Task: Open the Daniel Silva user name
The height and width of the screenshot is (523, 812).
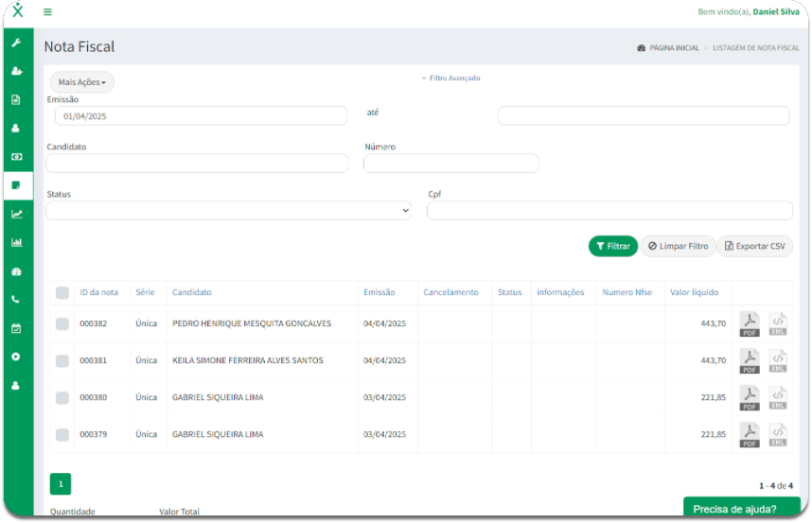Action: (x=776, y=12)
